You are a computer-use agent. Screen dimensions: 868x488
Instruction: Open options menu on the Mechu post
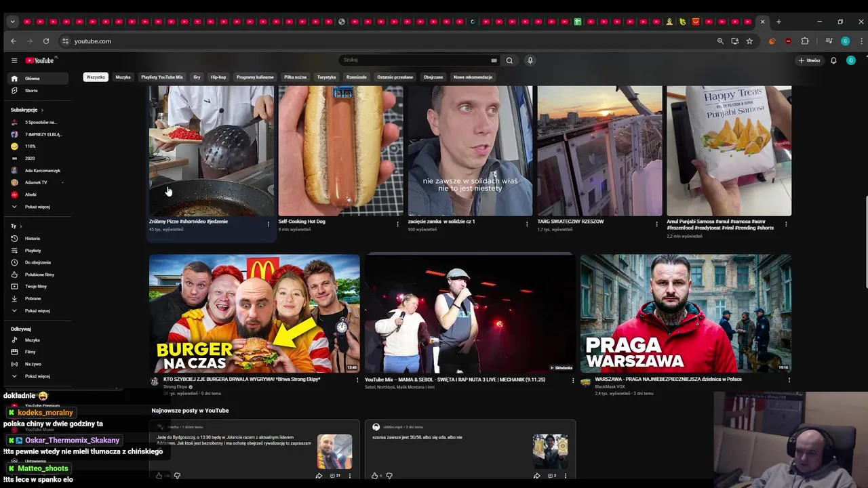[350, 476]
